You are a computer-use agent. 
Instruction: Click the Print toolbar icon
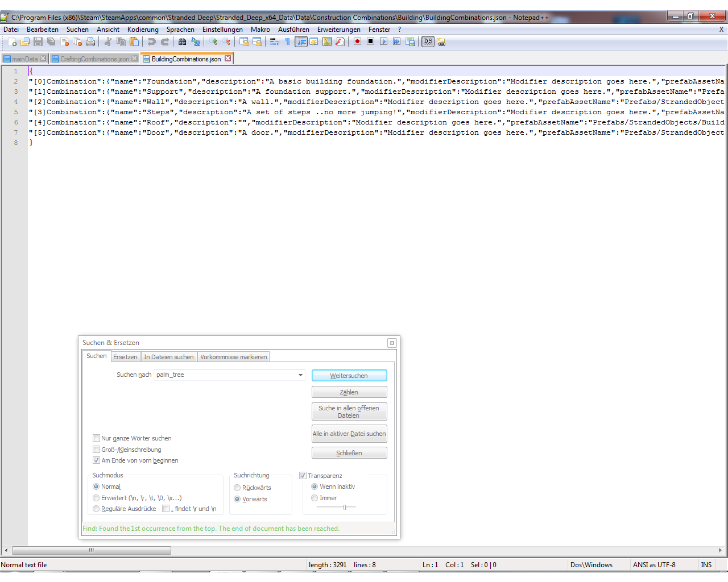click(90, 41)
